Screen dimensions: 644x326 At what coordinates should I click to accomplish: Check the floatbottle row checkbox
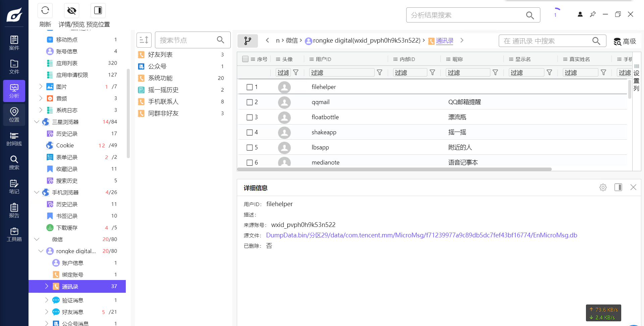[x=250, y=118]
